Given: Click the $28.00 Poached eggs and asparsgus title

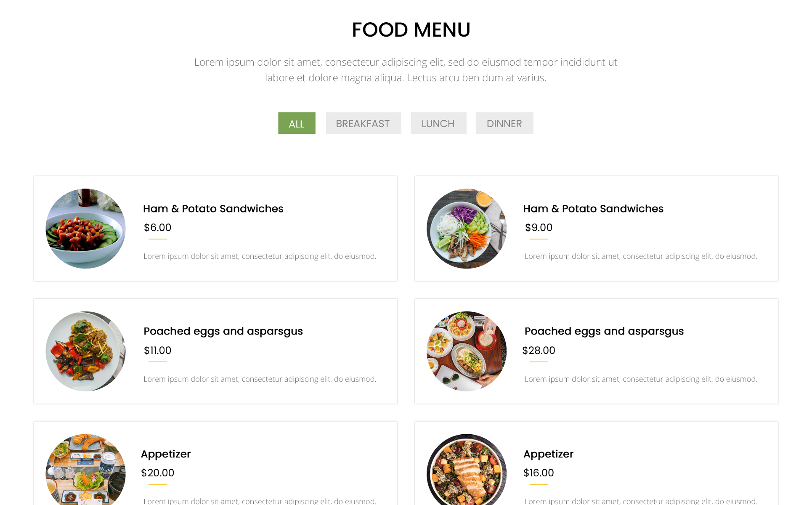Looking at the screenshot, I should click(604, 331).
